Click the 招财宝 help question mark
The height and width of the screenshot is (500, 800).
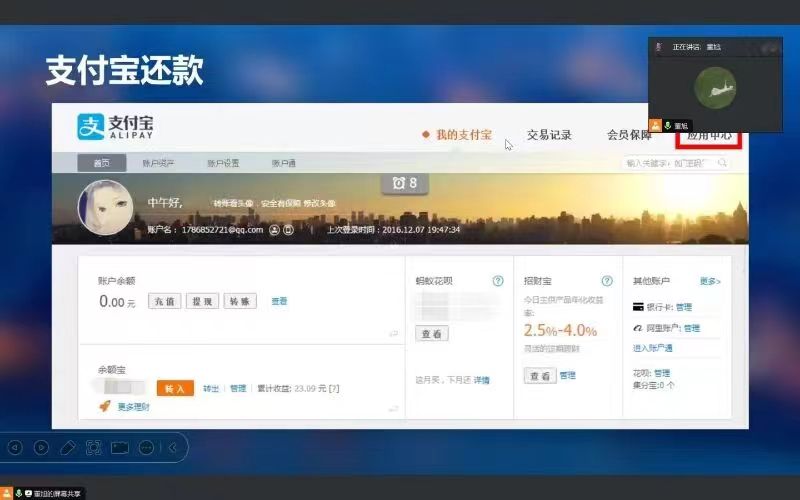[x=607, y=281]
